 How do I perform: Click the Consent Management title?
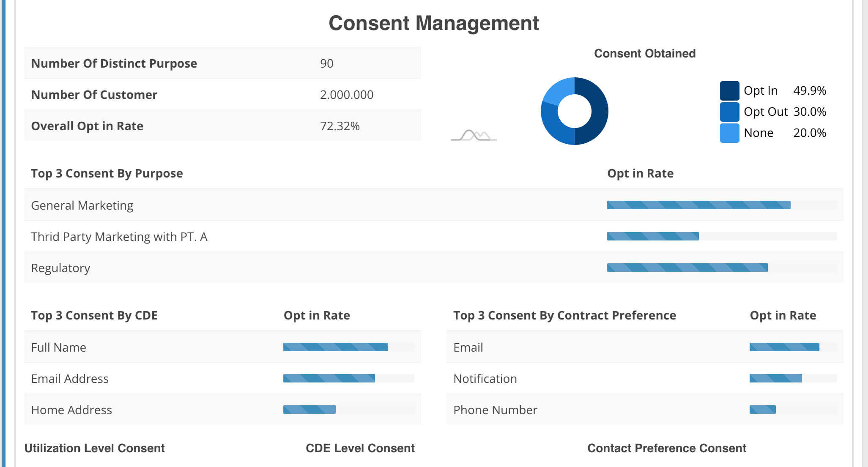pos(434,23)
